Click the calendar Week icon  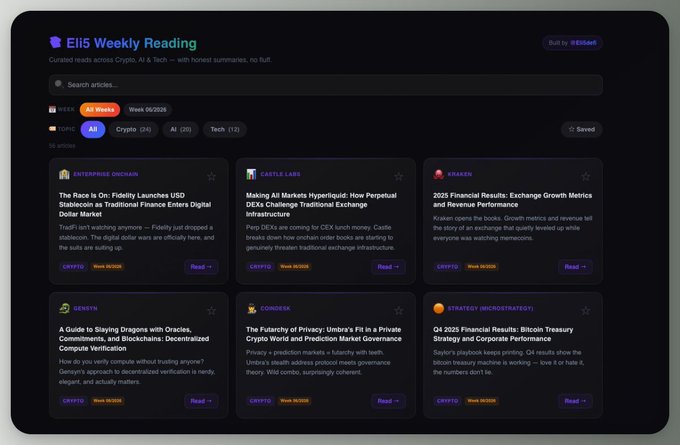(52, 109)
